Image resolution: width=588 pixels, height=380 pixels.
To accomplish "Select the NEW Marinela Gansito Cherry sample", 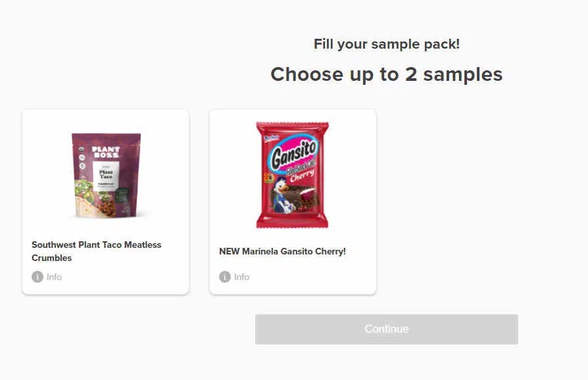I will click(x=292, y=174).
